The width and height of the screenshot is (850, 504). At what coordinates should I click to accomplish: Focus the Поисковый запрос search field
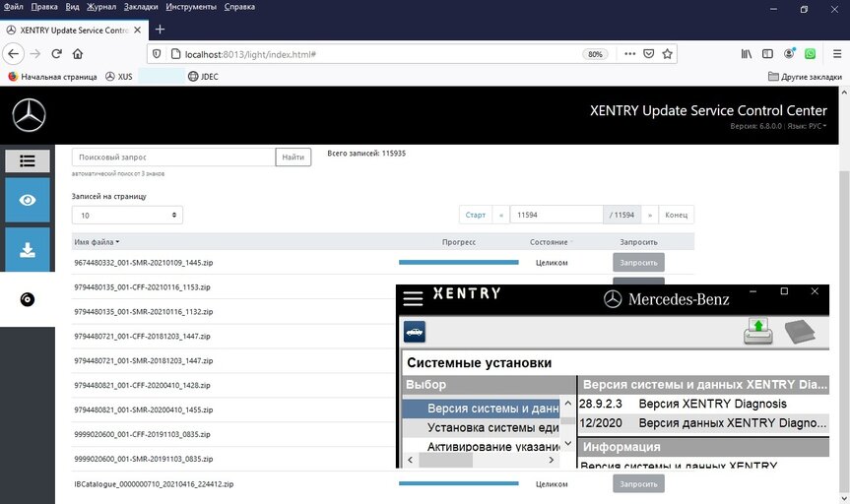point(173,157)
